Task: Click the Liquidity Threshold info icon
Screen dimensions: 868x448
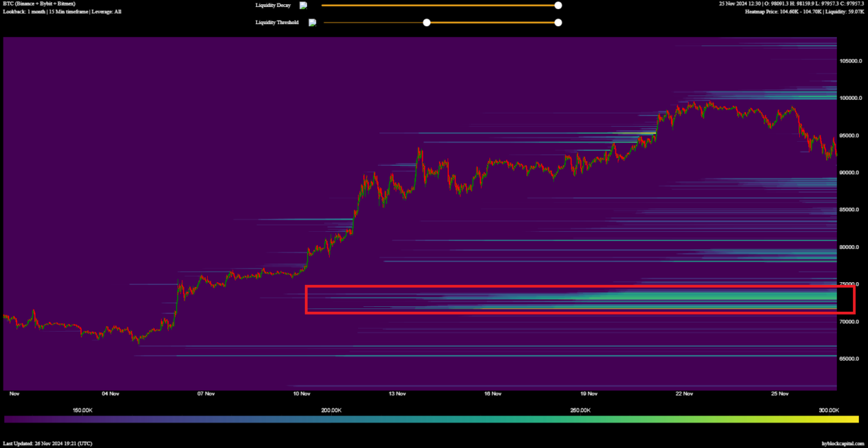Action: (312, 23)
